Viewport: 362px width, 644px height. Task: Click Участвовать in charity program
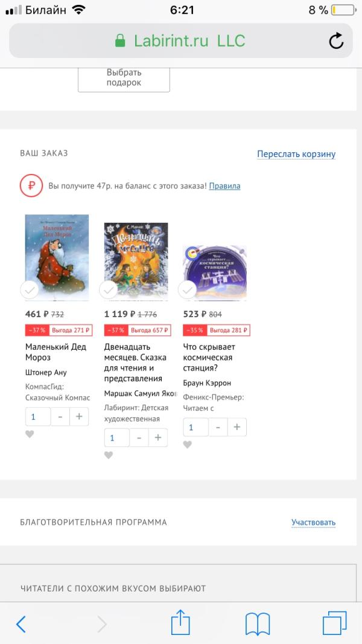[314, 523]
